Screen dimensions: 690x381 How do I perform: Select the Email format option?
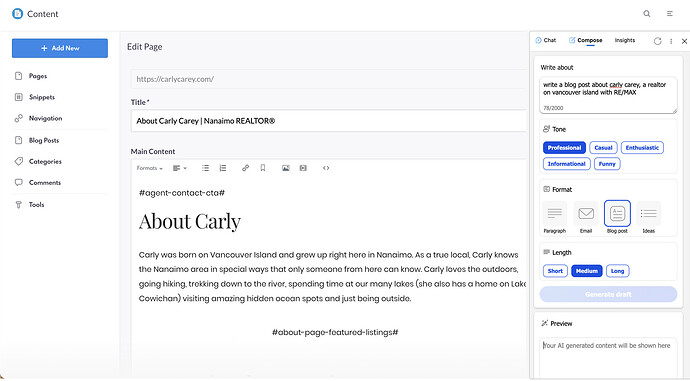tap(586, 217)
